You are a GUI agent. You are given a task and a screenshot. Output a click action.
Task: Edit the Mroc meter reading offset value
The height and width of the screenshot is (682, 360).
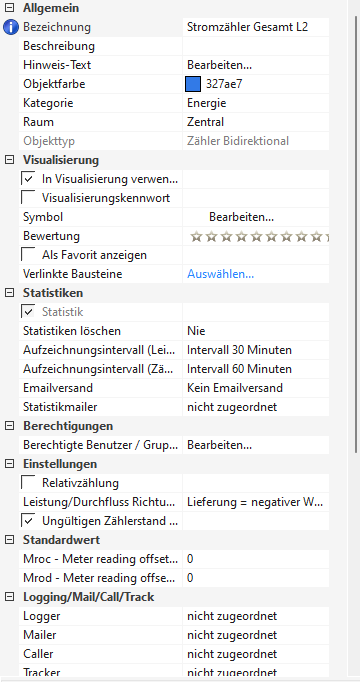[256, 559]
